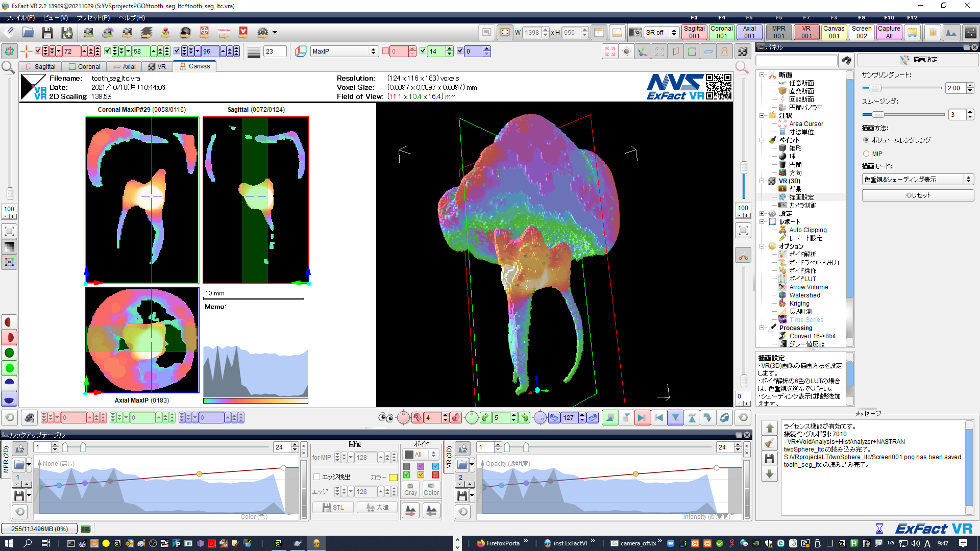Uncheck the red sagittal slice checkbox
Viewport: 980px width, 551px height.
click(38, 51)
